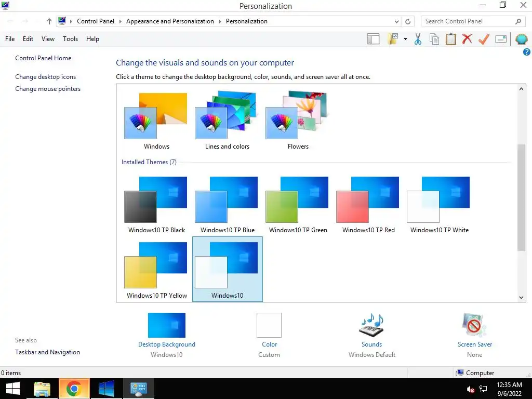This screenshot has height=399, width=532.
Task: Click the globe shell icon in toolbar
Action: tap(522, 39)
